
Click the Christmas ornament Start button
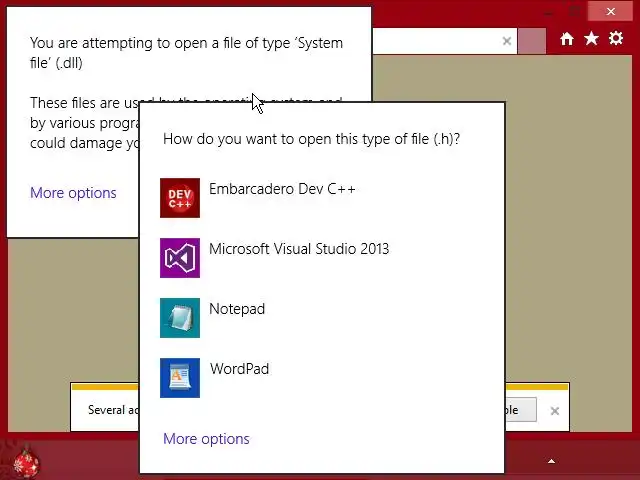coord(25,462)
